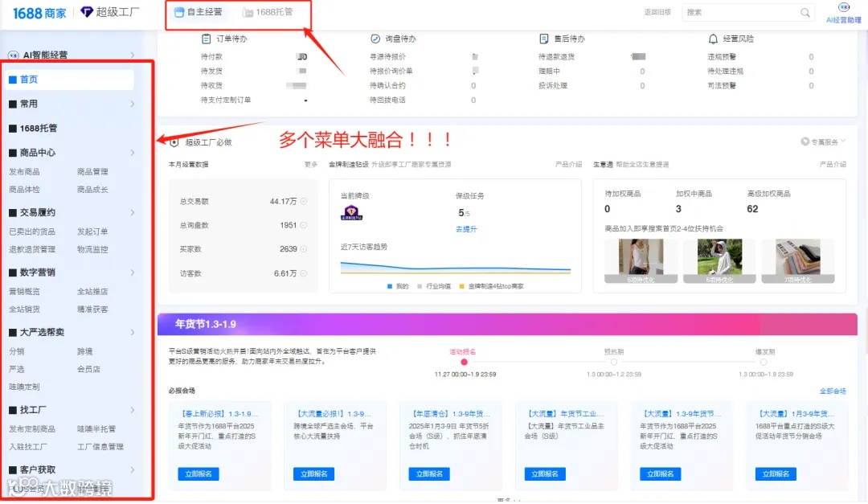The height and width of the screenshot is (504, 868).
Task: Click 更多 beside 本月经营数据
Action: pyautogui.click(x=311, y=165)
